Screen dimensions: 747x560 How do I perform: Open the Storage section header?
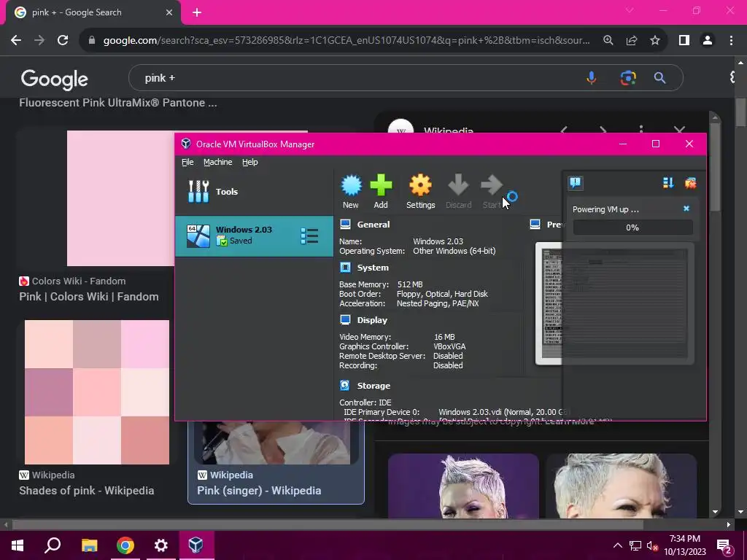(373, 386)
